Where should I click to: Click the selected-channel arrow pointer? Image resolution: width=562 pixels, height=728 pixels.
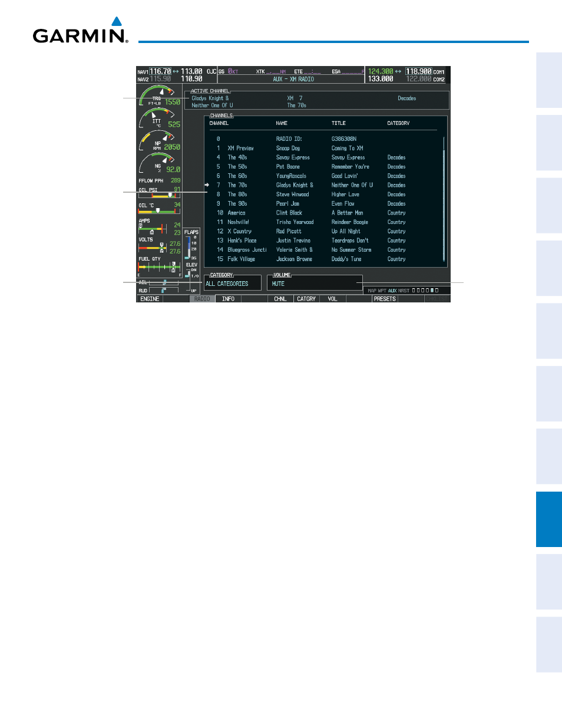click(207, 185)
